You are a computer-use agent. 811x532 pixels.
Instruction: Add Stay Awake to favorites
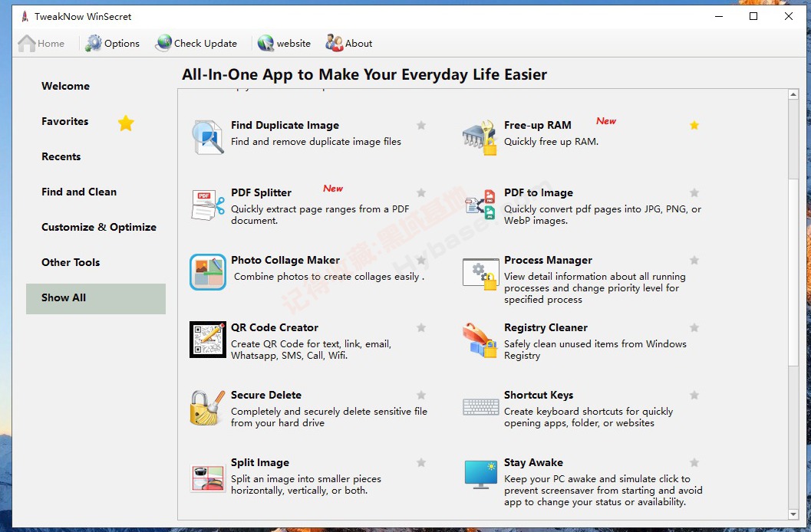[x=694, y=463]
